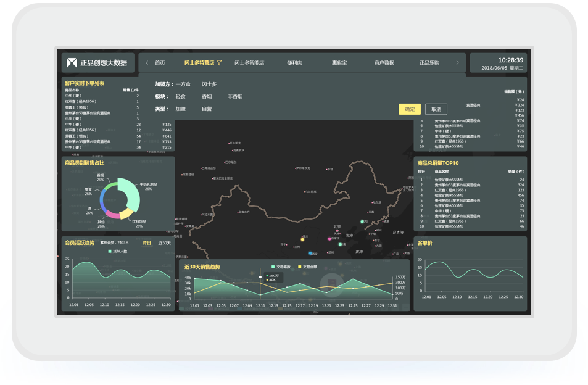
Task: Click the 客户实时下单列表 panel title
Action: [85, 83]
